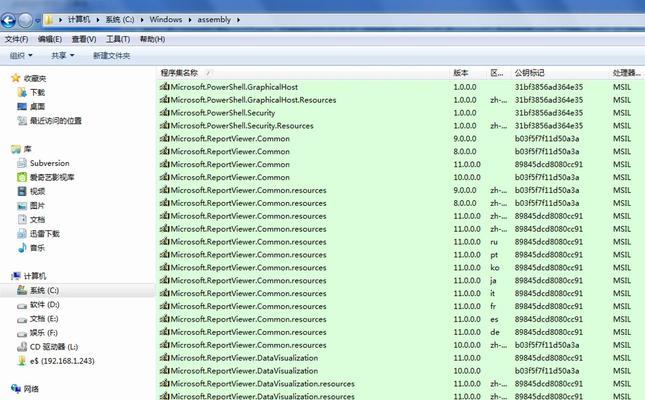This screenshot has height=400, width=645.
Task: Expand the arrow after 计算机 breadcrumb
Action: 98,20
